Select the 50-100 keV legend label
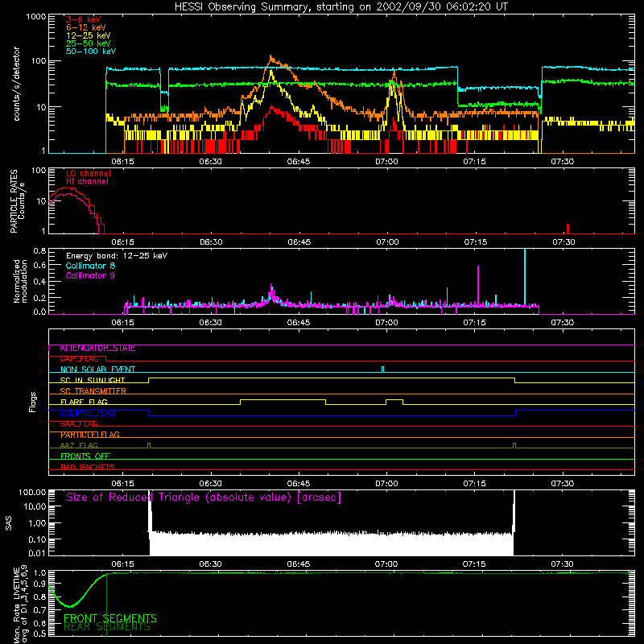This screenshot has width=644, height=644. (91, 52)
